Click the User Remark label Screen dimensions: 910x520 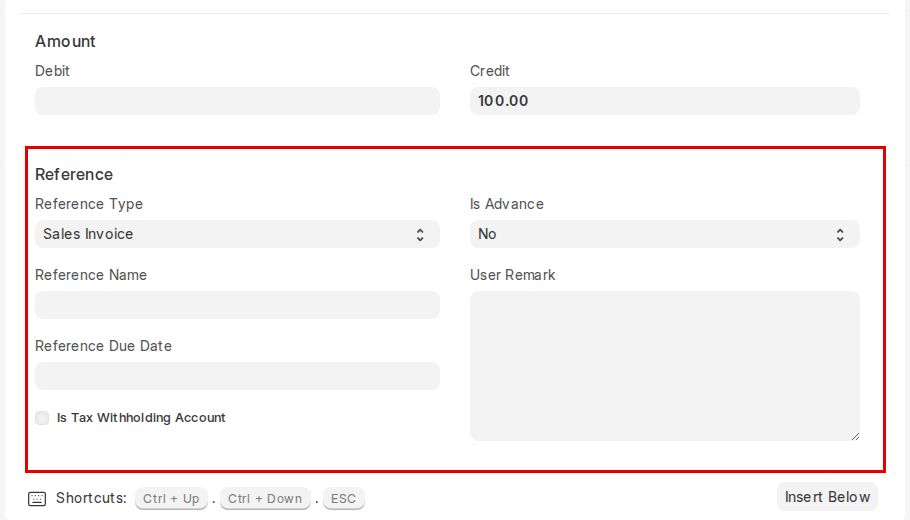512,275
